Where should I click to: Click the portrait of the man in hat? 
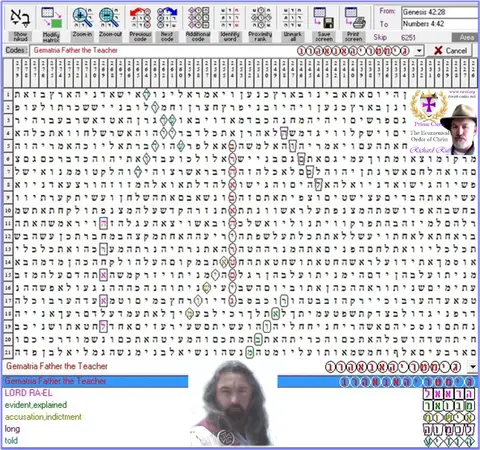coord(459,129)
